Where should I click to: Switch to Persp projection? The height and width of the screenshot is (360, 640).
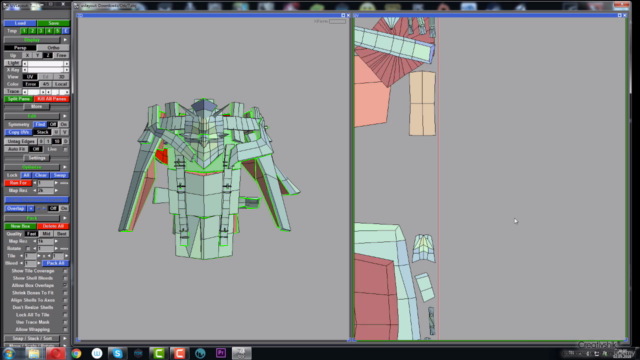(x=20, y=48)
